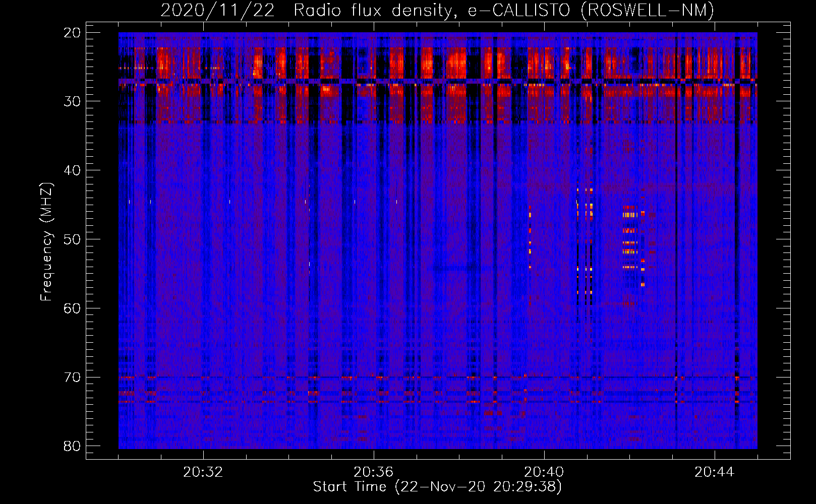Click the 20:40 time tick label
The width and height of the screenshot is (816, 504).
[x=544, y=472]
